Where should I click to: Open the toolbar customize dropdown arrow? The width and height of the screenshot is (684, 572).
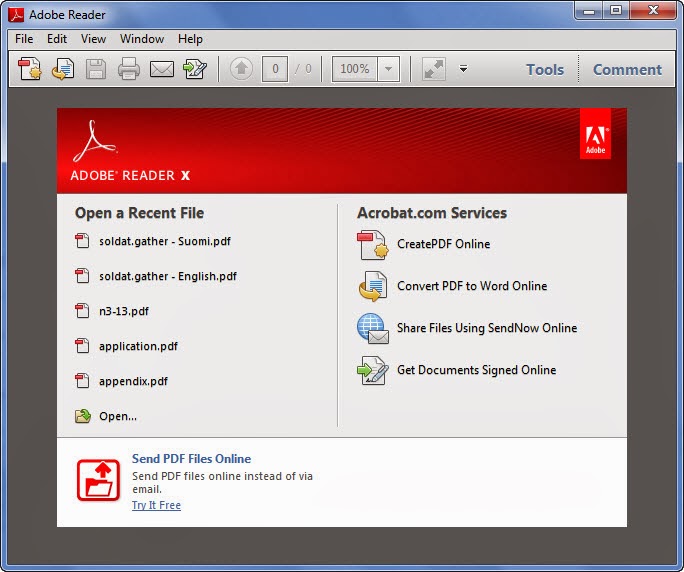(x=463, y=69)
